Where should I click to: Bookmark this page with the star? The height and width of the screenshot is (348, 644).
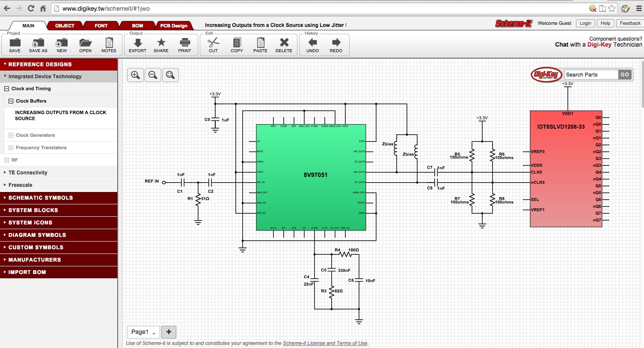[612, 9]
